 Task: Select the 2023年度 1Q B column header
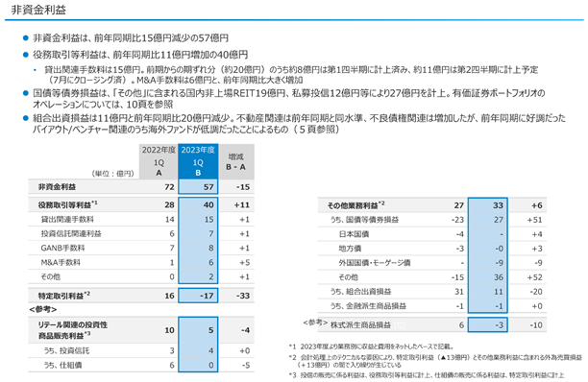(198, 161)
